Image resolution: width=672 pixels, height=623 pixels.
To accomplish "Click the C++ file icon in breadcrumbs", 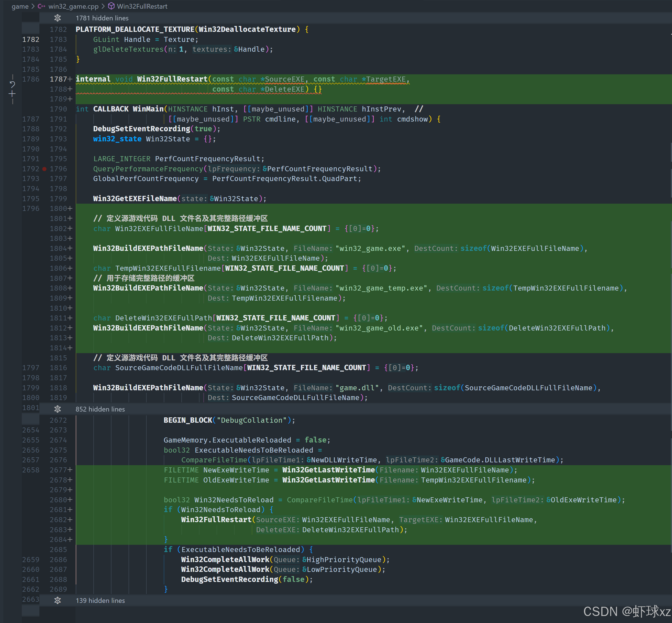I will (x=41, y=6).
